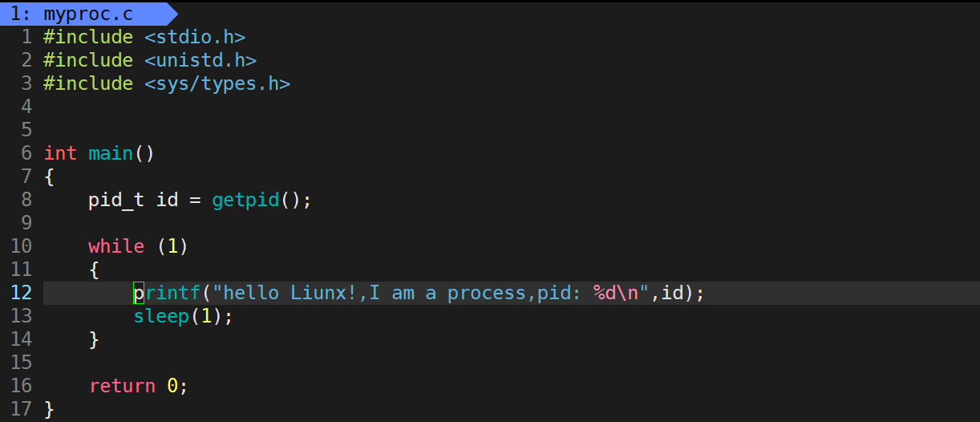Click line number 8 in gutter
Viewport: 980px width, 422px height.
pos(26,200)
